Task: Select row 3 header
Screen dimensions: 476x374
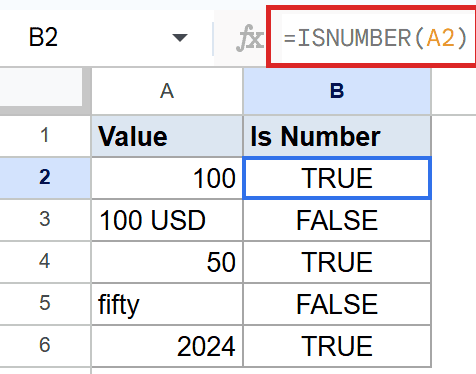Action: (x=45, y=220)
